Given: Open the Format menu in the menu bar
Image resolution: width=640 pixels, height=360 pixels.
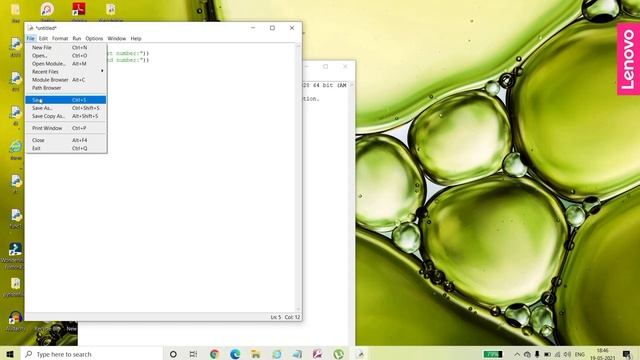Looking at the screenshot, I should pos(60,38).
